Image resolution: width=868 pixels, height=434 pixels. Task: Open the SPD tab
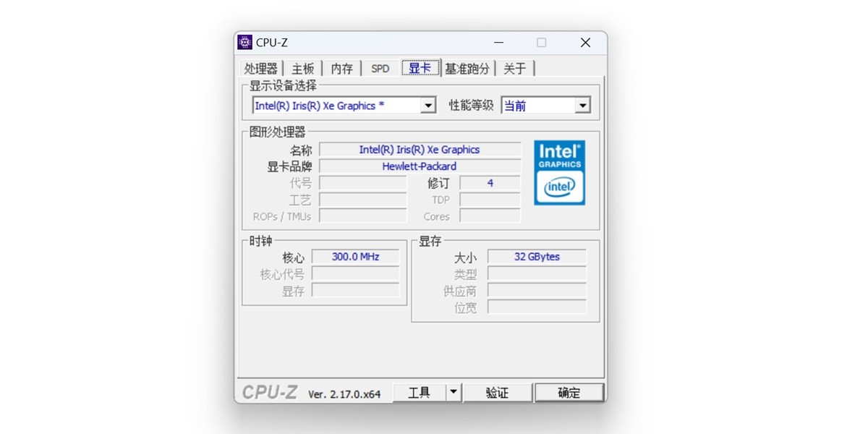click(379, 68)
